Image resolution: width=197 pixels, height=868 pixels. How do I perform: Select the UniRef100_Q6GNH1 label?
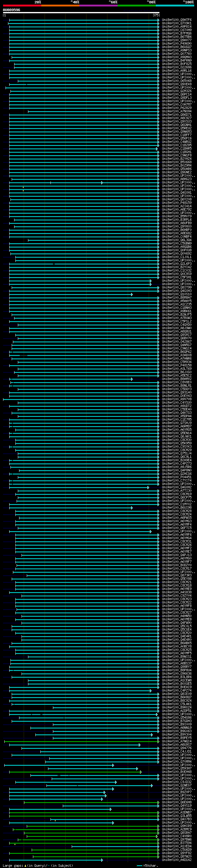click(177, 125)
